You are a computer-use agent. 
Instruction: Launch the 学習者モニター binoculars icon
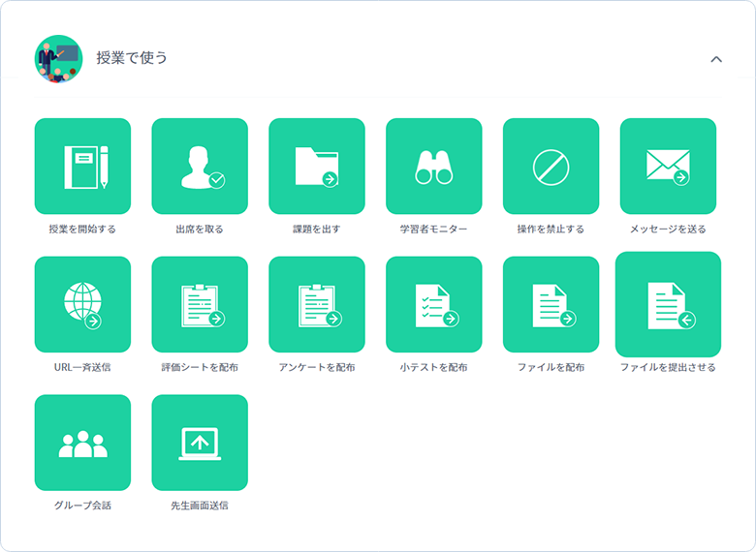pyautogui.click(x=434, y=167)
